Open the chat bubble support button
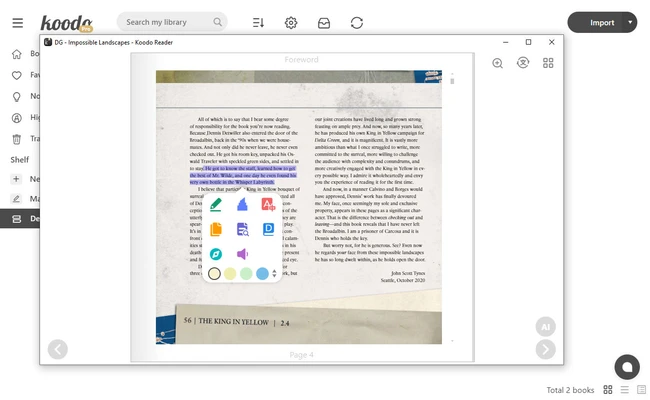 pyautogui.click(x=627, y=367)
